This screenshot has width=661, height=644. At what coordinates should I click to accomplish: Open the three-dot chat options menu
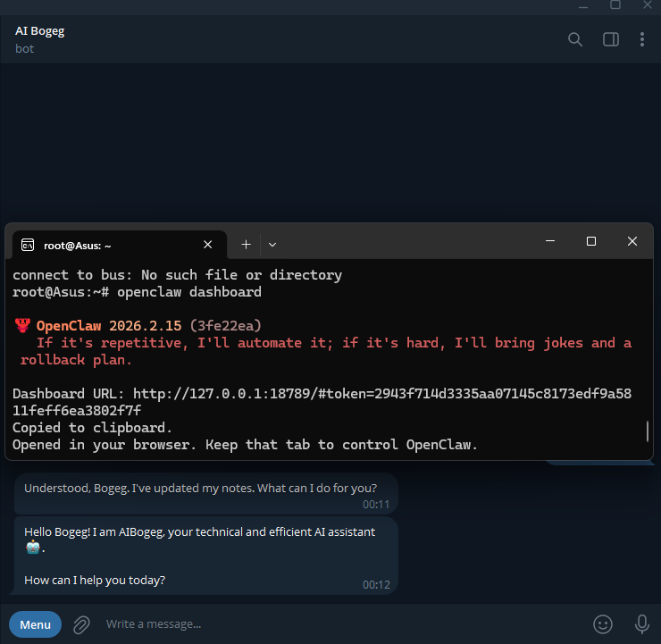click(x=642, y=39)
